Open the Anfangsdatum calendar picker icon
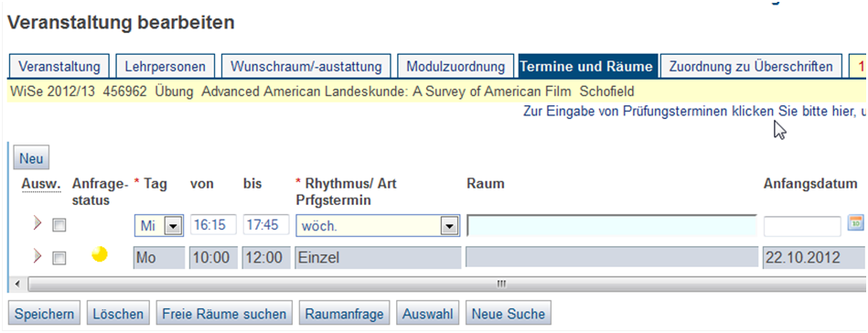The height and width of the screenshot is (333, 868). click(856, 222)
